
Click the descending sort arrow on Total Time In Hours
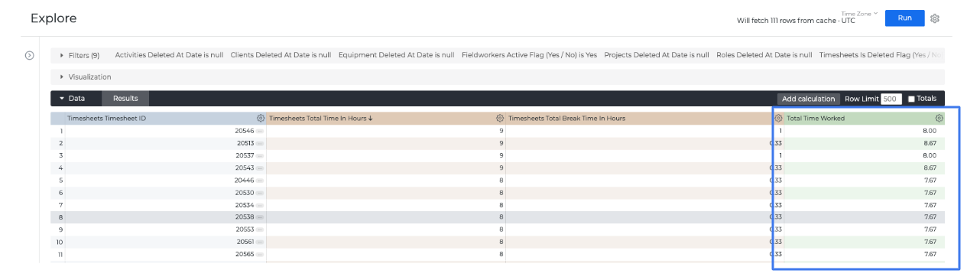pos(370,119)
